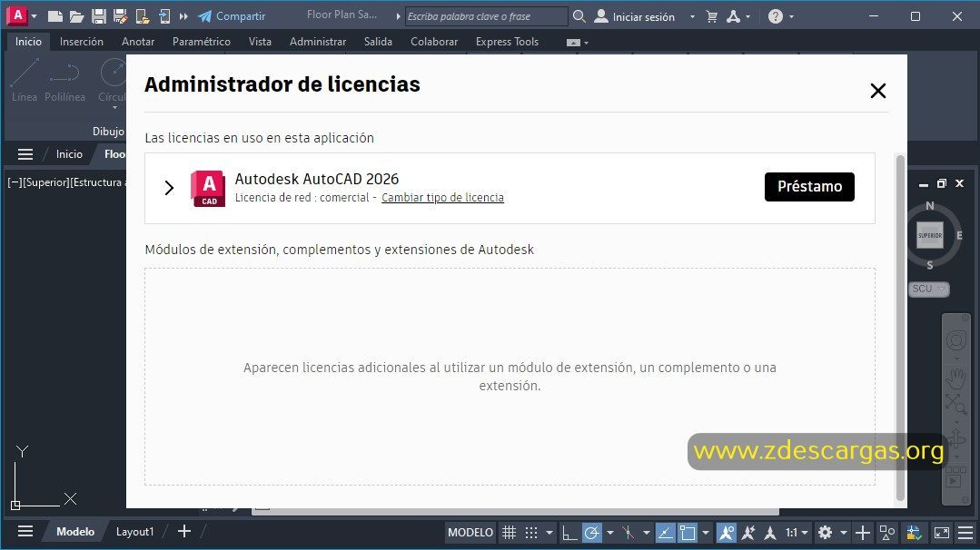The width and height of the screenshot is (980, 550).
Task: Click the search magnifier icon
Action: pos(579,16)
